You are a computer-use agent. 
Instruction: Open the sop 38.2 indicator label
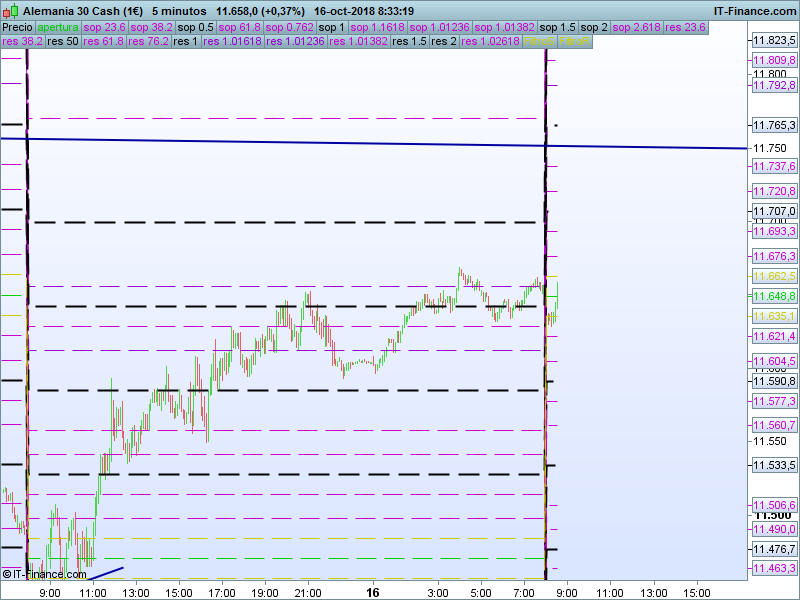(152, 27)
